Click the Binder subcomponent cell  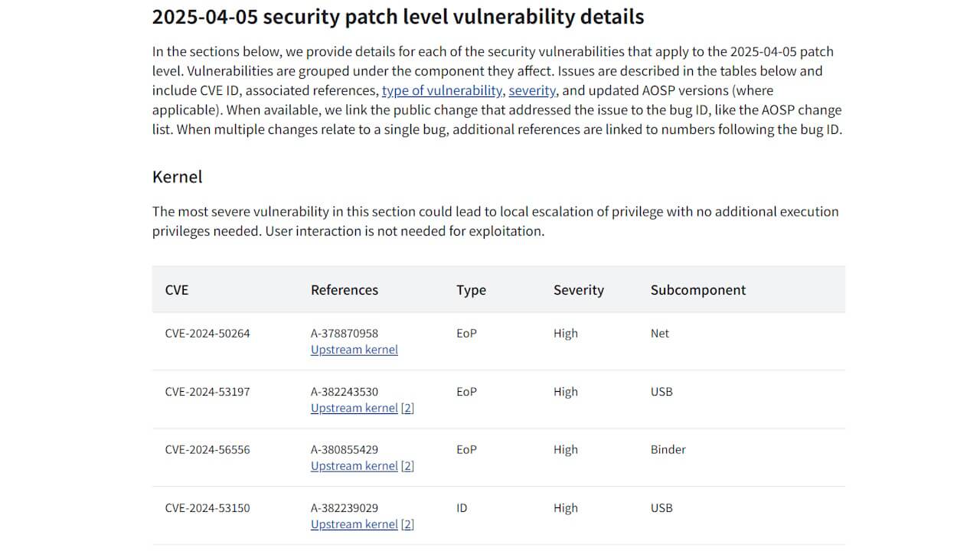coord(668,450)
